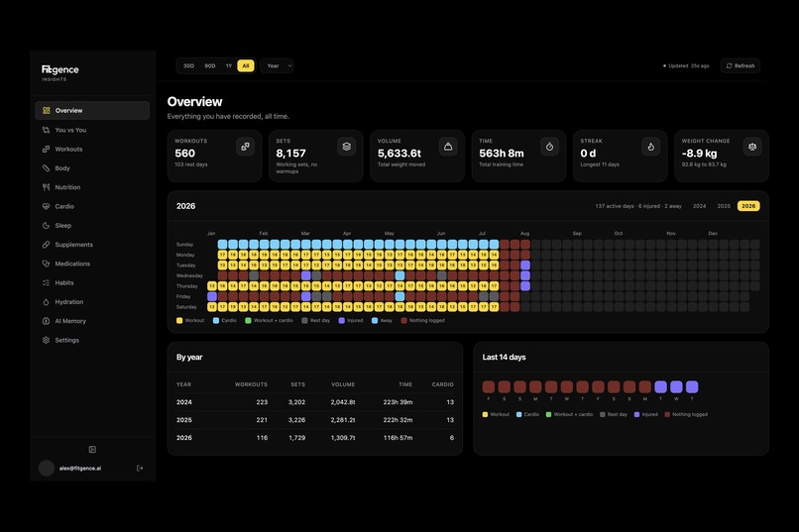
Task: Click the Nutrition fork icon
Action: [46, 187]
